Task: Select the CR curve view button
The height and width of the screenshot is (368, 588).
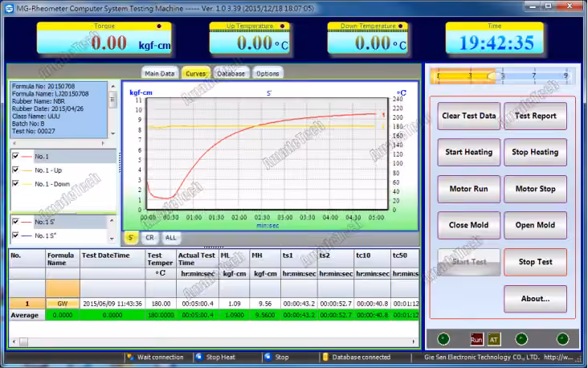Action: tap(149, 238)
